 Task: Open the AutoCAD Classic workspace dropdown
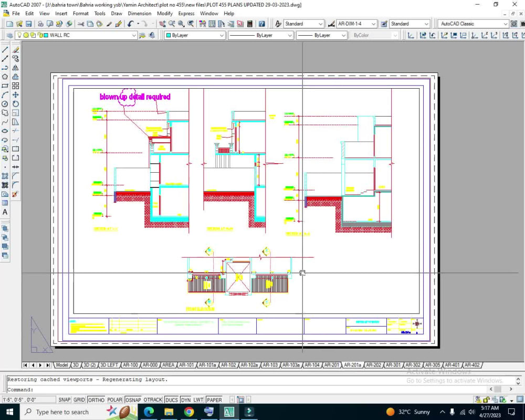pos(507,24)
